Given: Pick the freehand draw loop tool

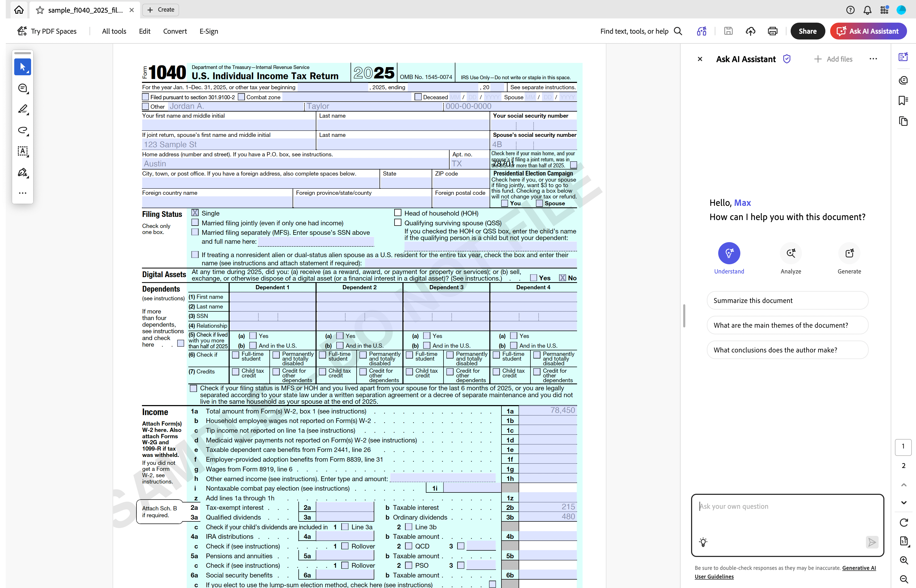Looking at the screenshot, I should click(23, 130).
